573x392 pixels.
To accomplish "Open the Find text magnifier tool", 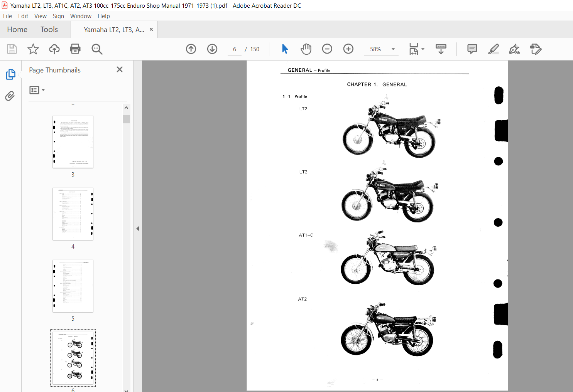I will 97,49.
